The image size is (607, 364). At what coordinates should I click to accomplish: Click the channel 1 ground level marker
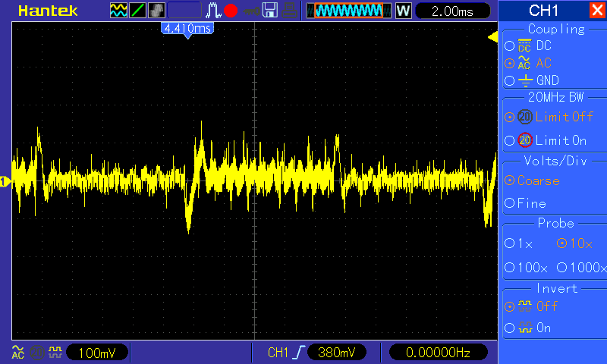click(5, 181)
